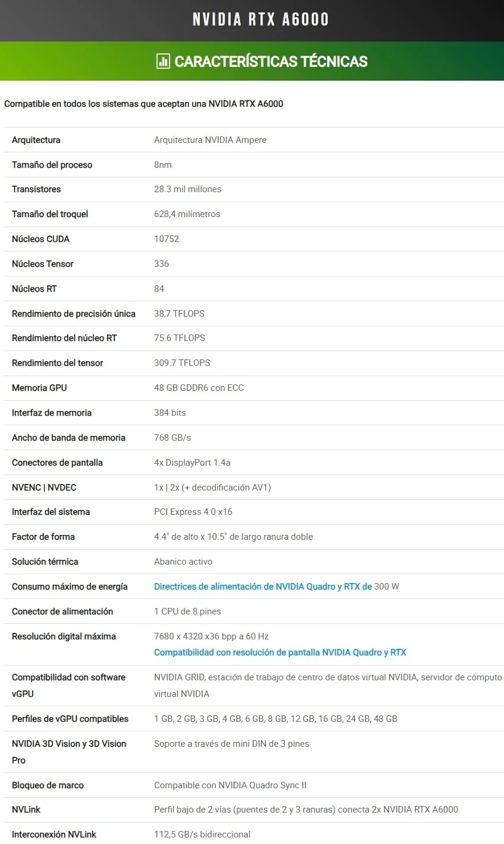Click the PCI Express 4.0 x16 value
Image resolution: width=504 pixels, height=844 pixels.
tap(193, 512)
